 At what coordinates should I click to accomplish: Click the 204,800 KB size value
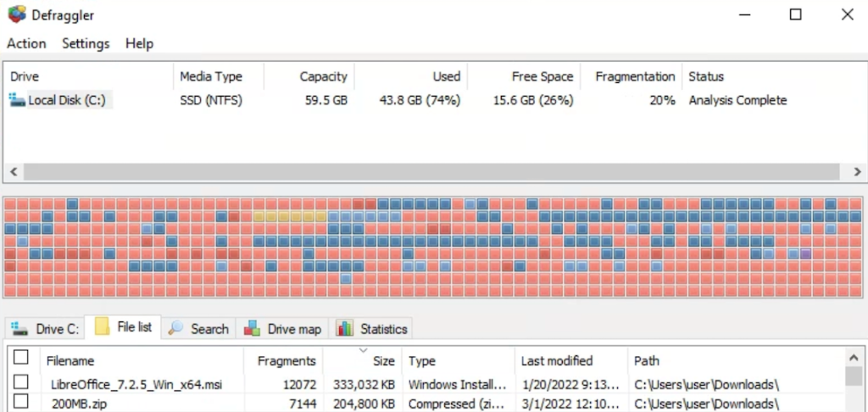[x=364, y=404]
